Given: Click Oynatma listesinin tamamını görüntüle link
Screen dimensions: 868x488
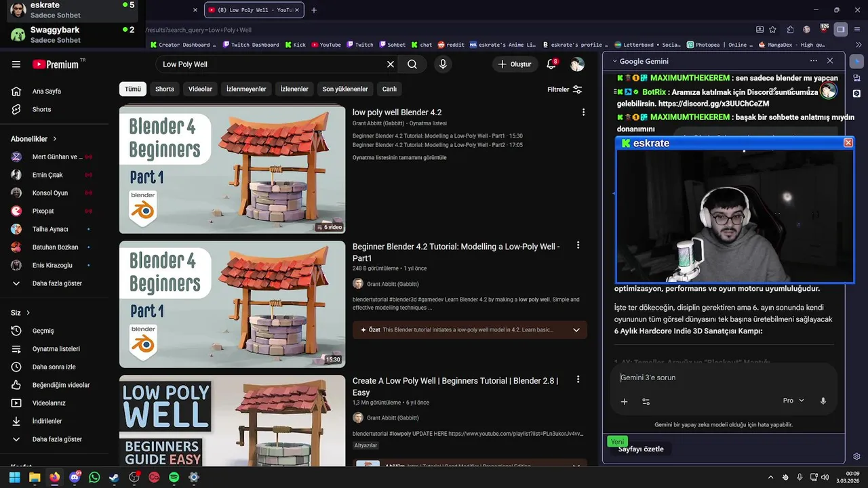Looking at the screenshot, I should tap(399, 158).
